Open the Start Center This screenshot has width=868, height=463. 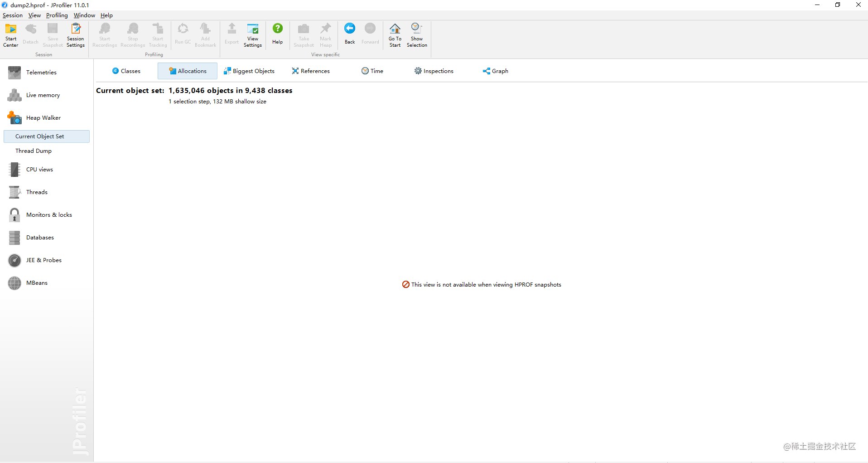(11, 35)
